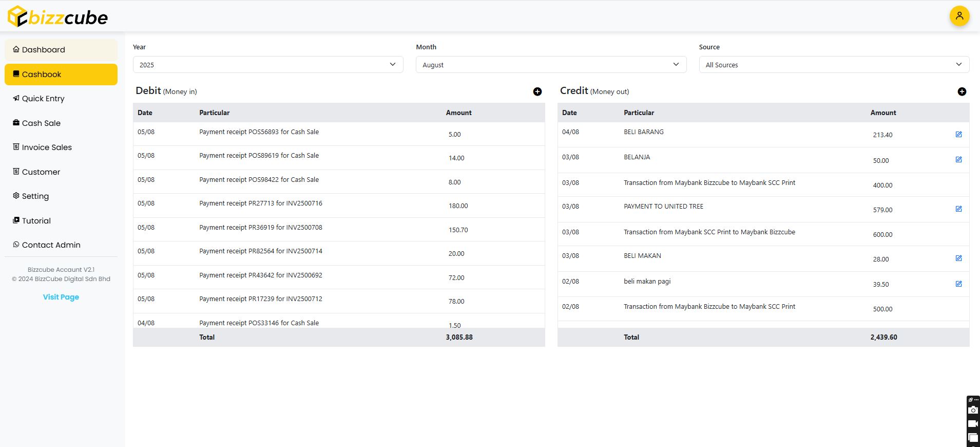Edit the PAYMENT TO UNITED TREE entry
This screenshot has width=980, height=447.
click(x=958, y=209)
